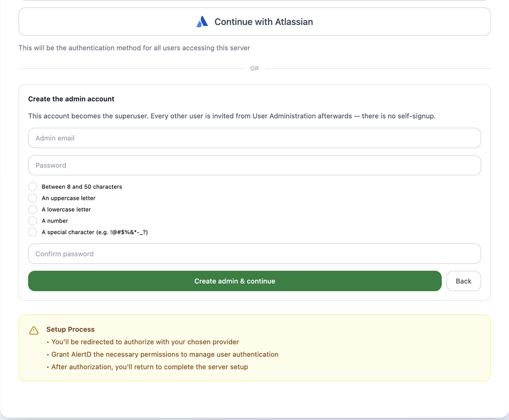Click 'Between 8 and 50 characters' label text
Image resolution: width=509 pixels, height=420 pixels.
pos(82,187)
